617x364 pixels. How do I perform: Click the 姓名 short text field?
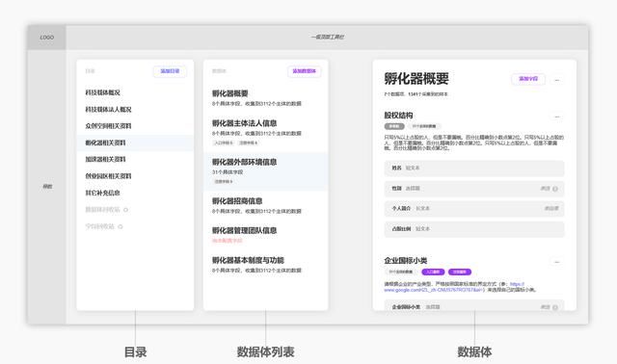click(x=474, y=169)
